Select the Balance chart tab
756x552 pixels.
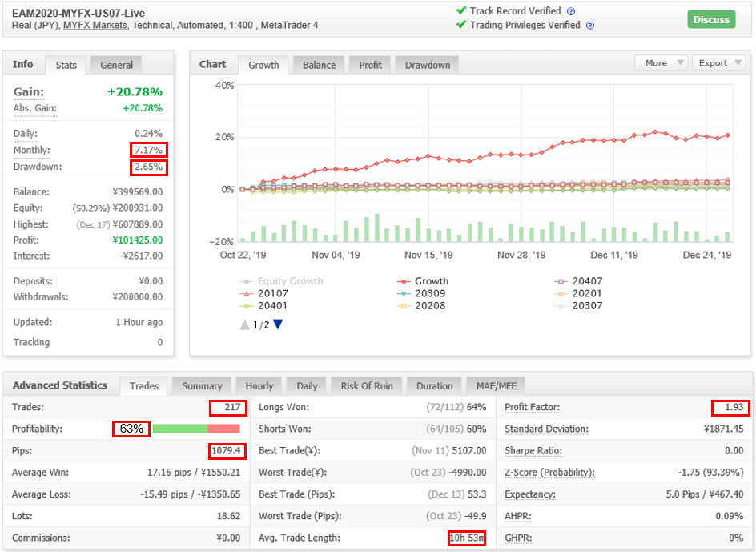coord(320,65)
